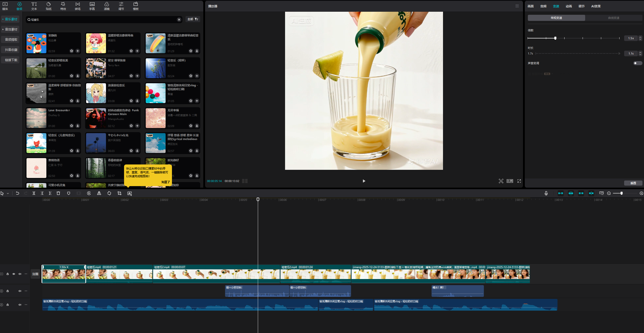Mute the main video track speaker
Viewport: 644px width, 333px height.
click(x=20, y=274)
